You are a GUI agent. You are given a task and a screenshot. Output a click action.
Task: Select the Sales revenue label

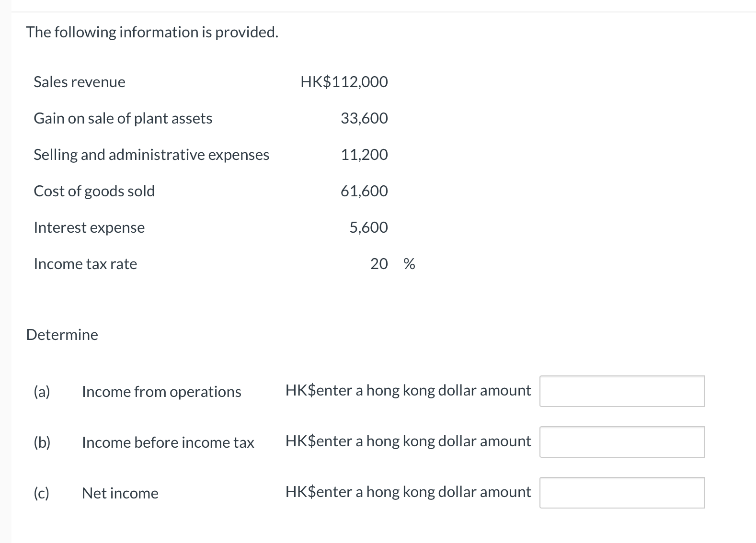click(x=79, y=82)
